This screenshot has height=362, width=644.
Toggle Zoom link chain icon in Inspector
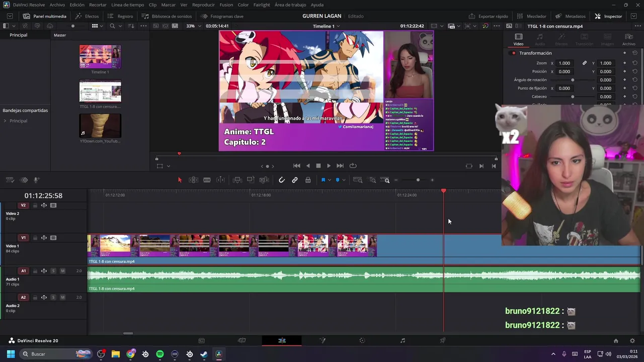585,63
